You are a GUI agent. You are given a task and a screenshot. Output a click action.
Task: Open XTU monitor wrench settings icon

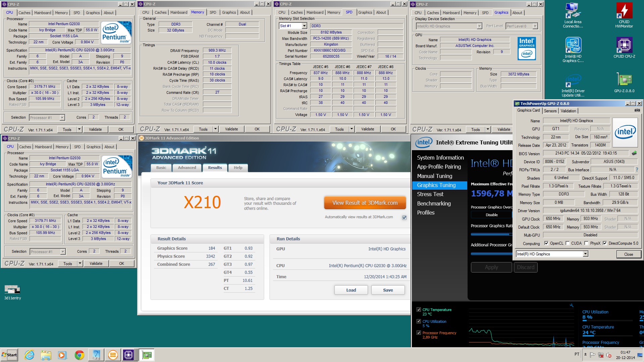[572, 305]
